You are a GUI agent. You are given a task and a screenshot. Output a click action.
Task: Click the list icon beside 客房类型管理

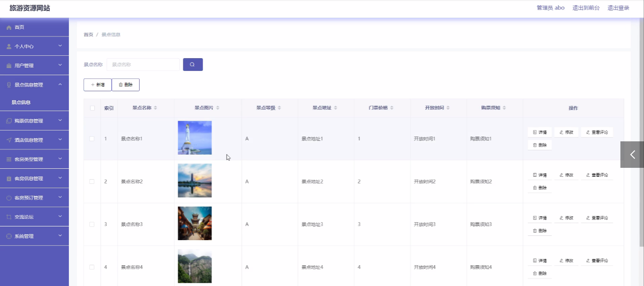[x=9, y=159]
